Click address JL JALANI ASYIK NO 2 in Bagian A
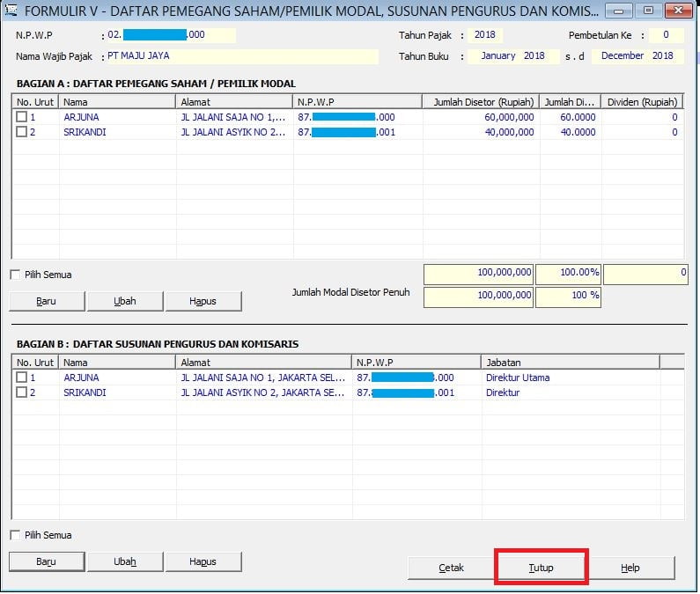The height and width of the screenshot is (594, 700). [233, 133]
